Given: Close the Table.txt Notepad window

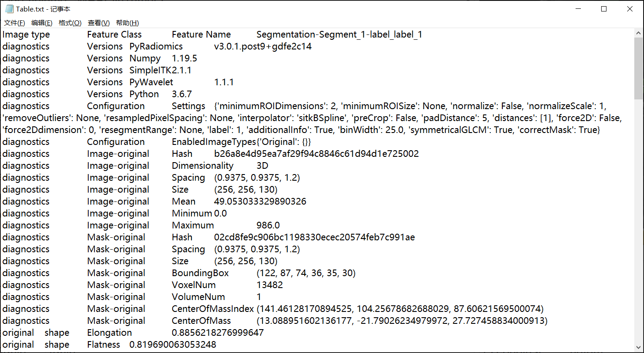Looking at the screenshot, I should 630,9.
